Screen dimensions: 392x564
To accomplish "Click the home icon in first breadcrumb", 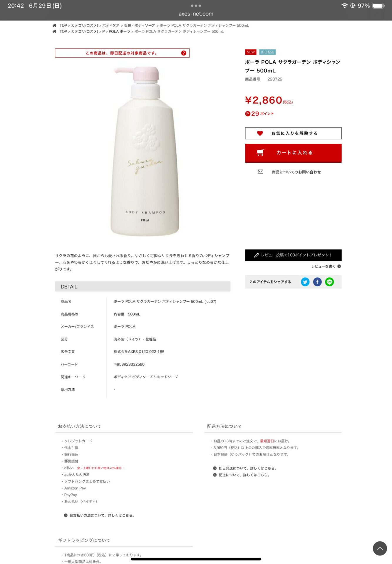I will pyautogui.click(x=54, y=26).
